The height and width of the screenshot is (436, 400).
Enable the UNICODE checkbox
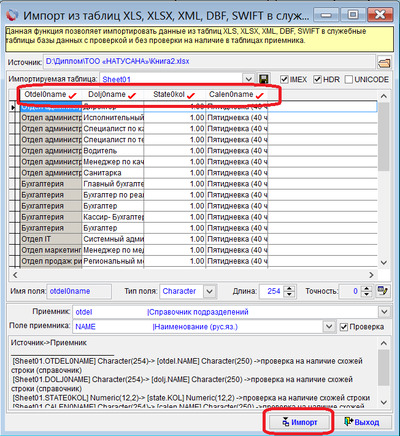[x=349, y=79]
